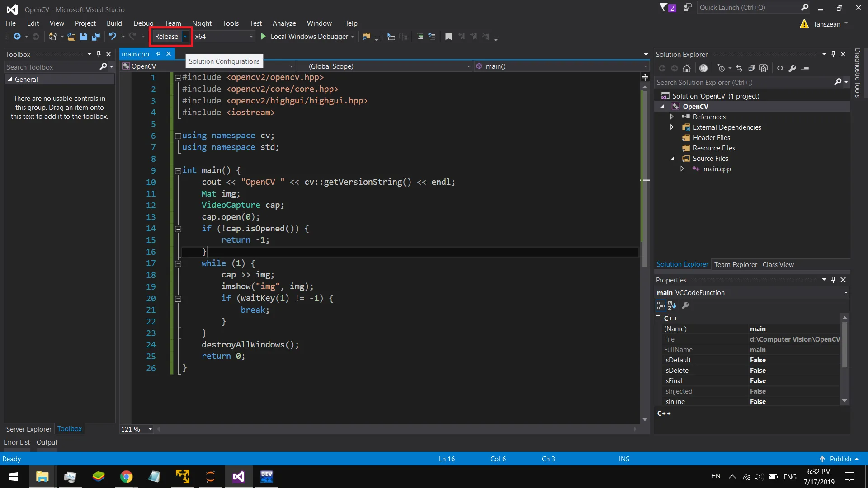Toggle auto-hide pin on Toolbox panel
Image resolution: width=868 pixels, height=488 pixels.
coord(99,54)
